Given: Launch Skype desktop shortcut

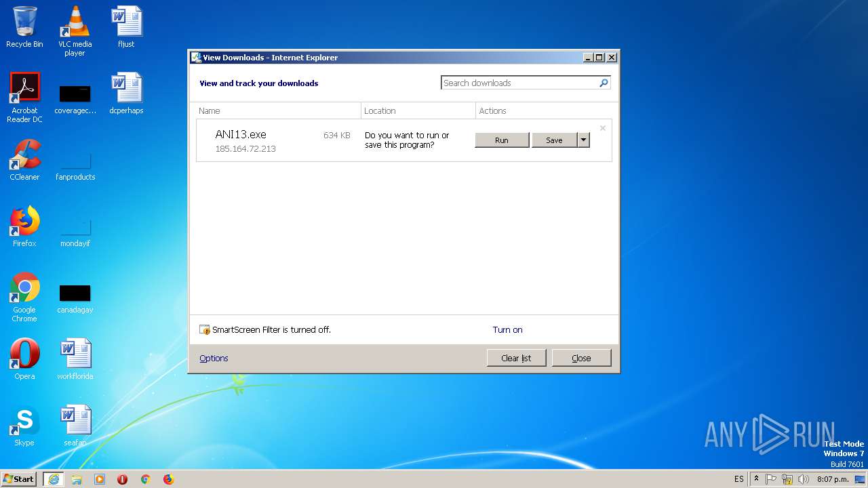Looking at the screenshot, I should [x=24, y=426].
